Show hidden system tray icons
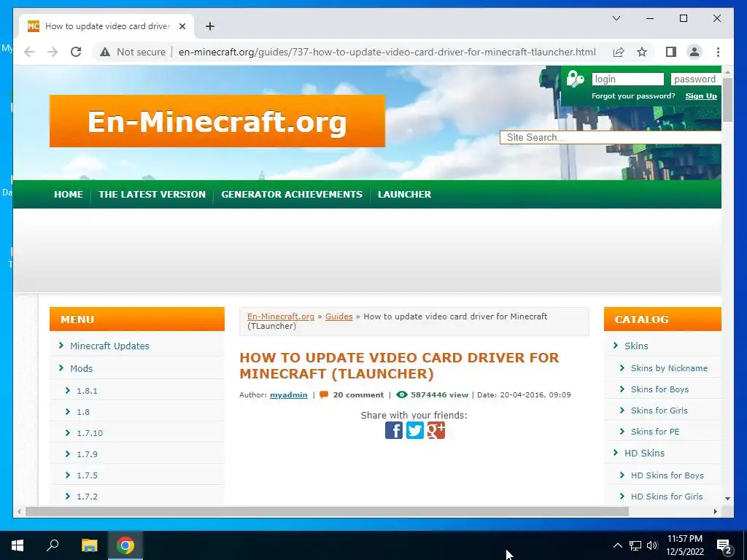 (617, 545)
